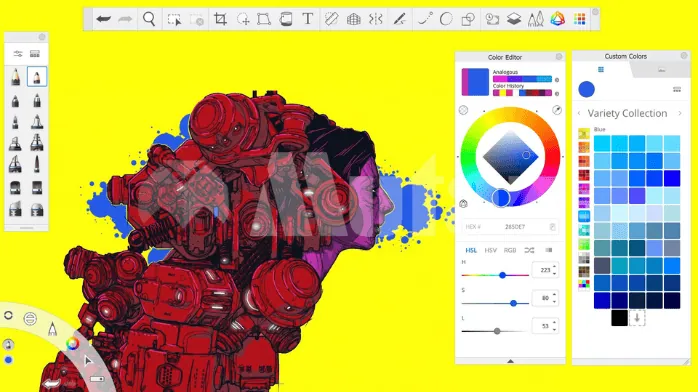
Task: Open the Brush Library pencils icon
Action: point(536,19)
